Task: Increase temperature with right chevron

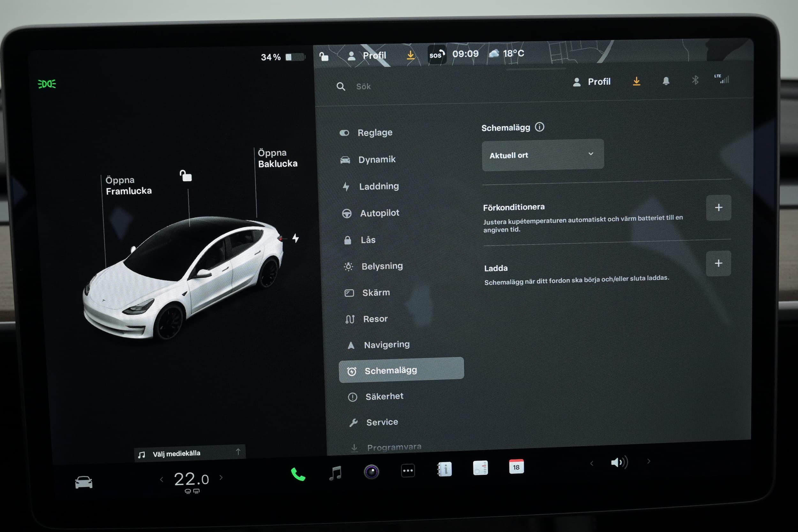Action: 221,478
